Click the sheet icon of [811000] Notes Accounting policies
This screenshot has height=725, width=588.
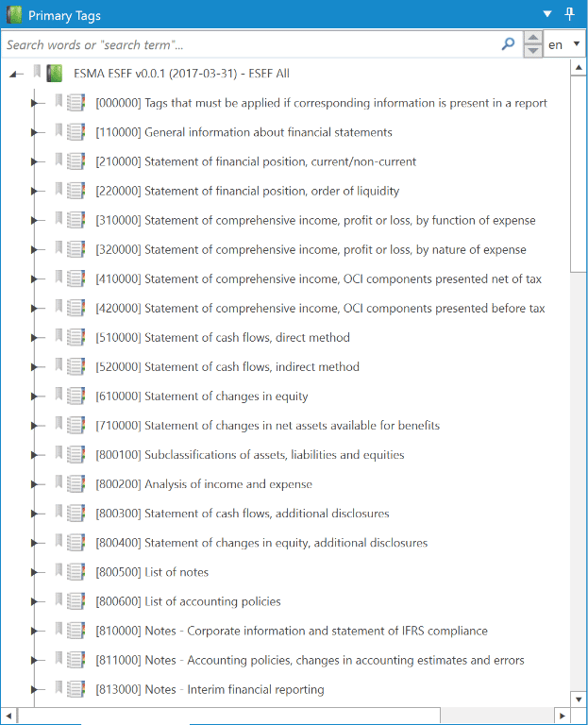76,660
